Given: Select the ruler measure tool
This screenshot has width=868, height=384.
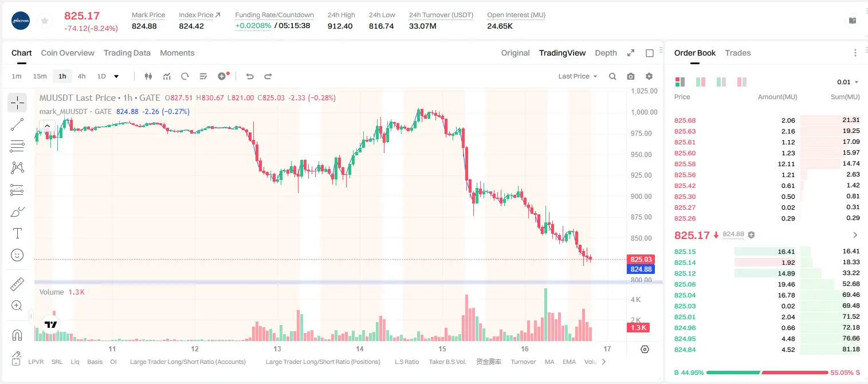Looking at the screenshot, I should [x=17, y=284].
